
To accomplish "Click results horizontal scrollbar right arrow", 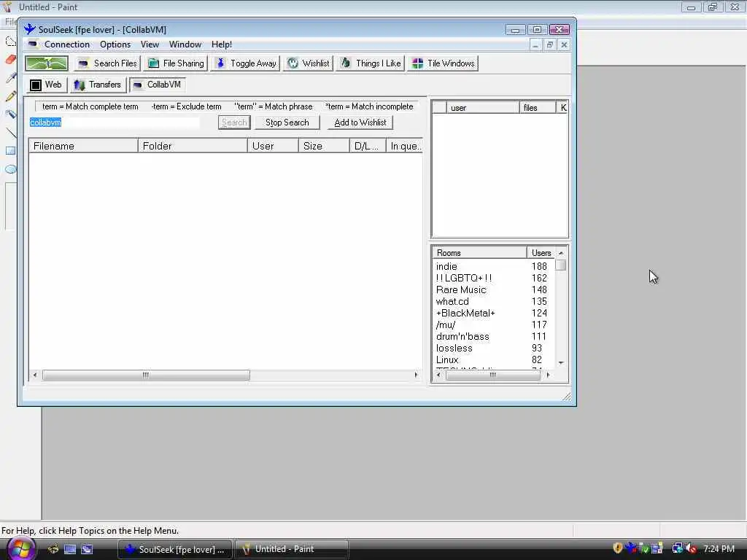I will pyautogui.click(x=417, y=376).
